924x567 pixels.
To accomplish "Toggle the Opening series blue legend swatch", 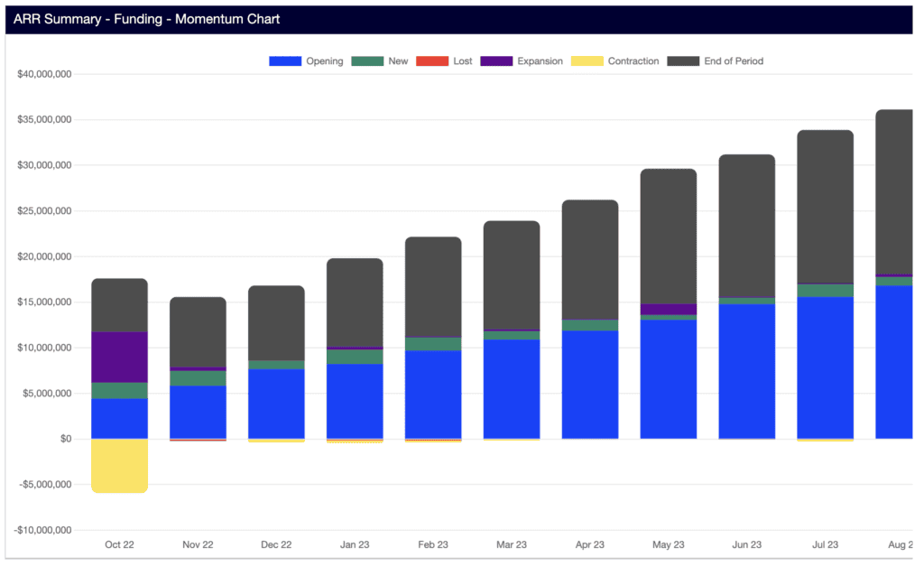I will pos(284,61).
